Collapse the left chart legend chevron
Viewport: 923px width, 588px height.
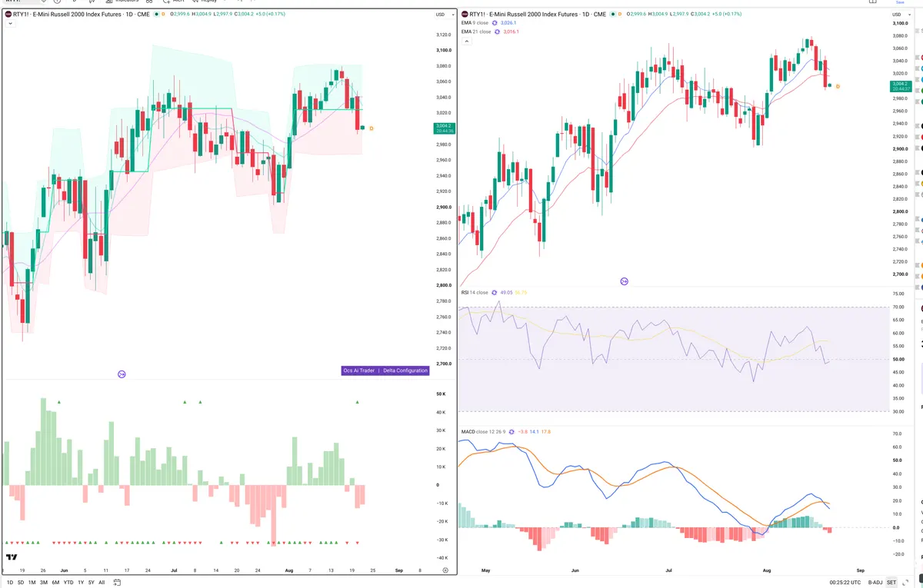point(9,24)
